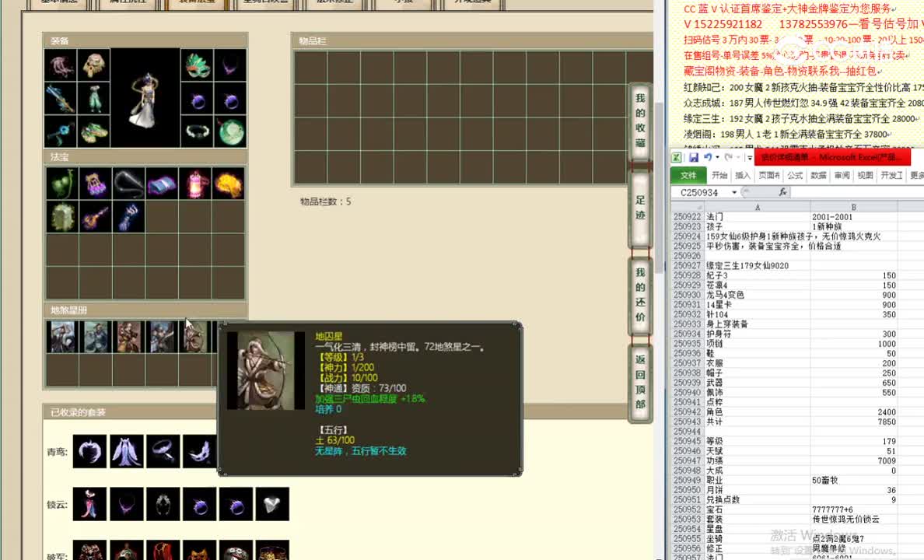Select Excel row header 250934
The height and width of the screenshot is (560, 924).
pos(687,334)
